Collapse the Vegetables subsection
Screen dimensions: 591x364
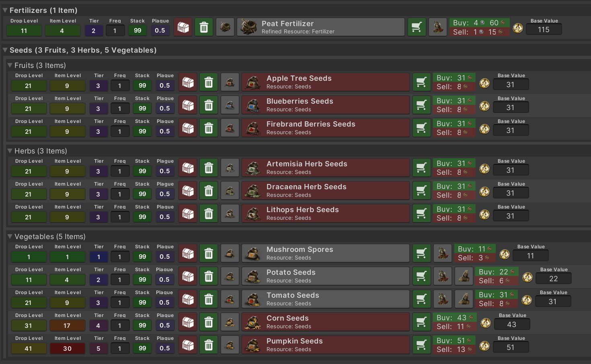tap(10, 236)
